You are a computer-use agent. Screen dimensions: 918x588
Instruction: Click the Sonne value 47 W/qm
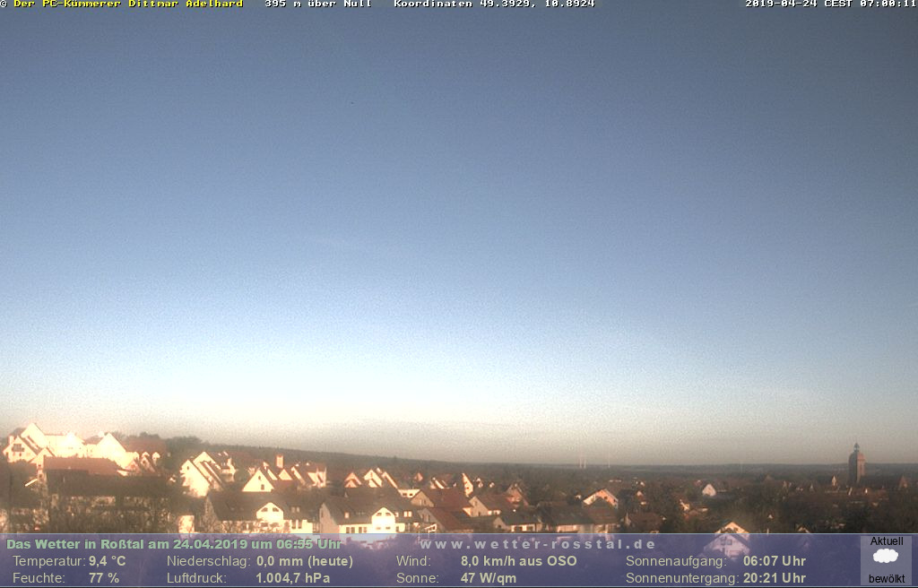click(x=488, y=578)
